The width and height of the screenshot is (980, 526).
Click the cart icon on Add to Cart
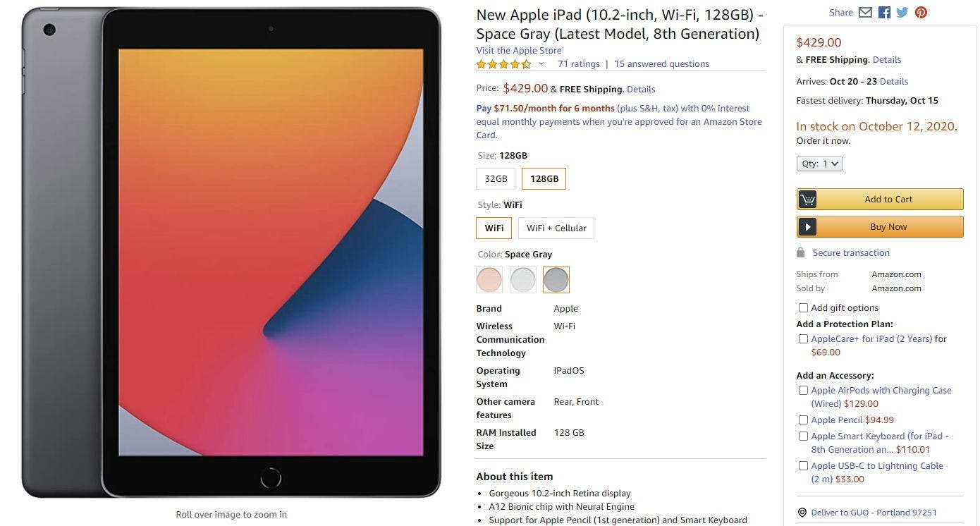point(807,200)
